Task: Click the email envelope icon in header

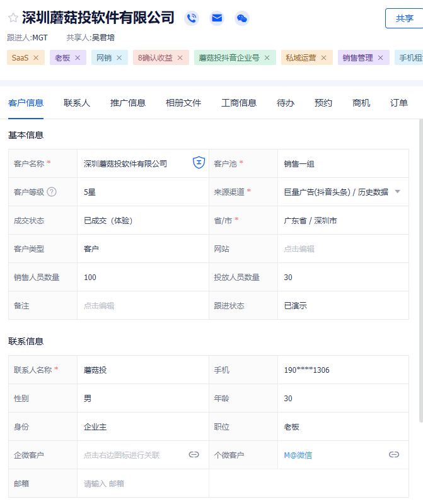Action: click(x=217, y=18)
